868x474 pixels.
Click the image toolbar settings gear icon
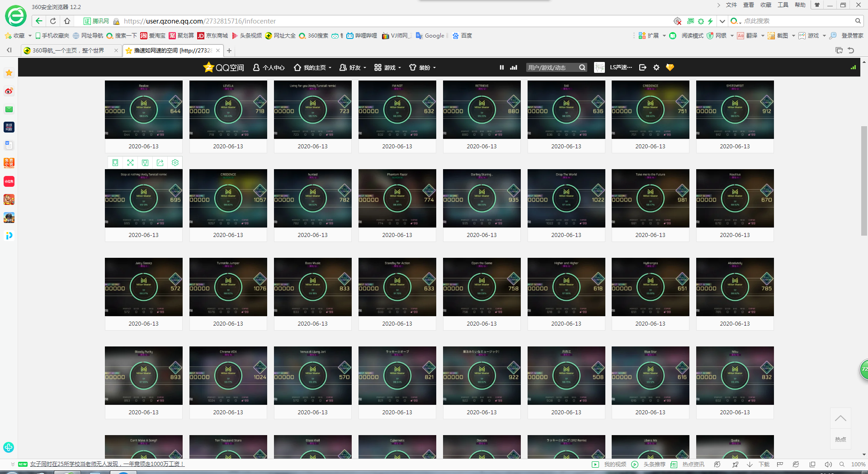(175, 162)
